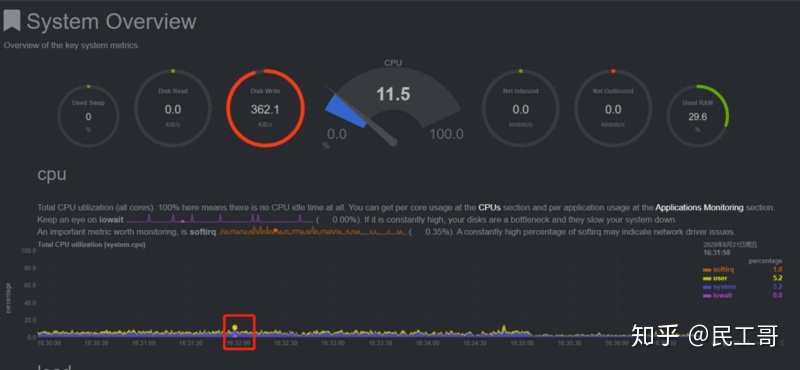
Task: Click the System Overview heading text
Action: coord(111,21)
